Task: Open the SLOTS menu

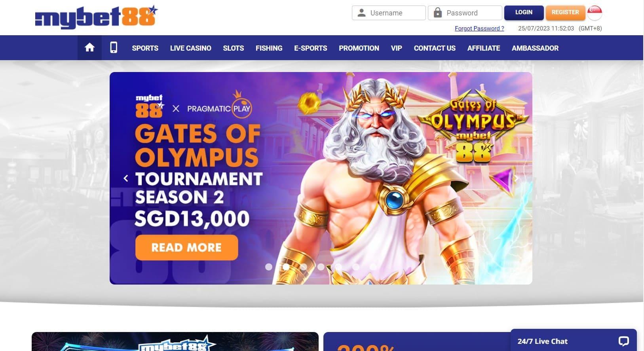Action: (233, 48)
